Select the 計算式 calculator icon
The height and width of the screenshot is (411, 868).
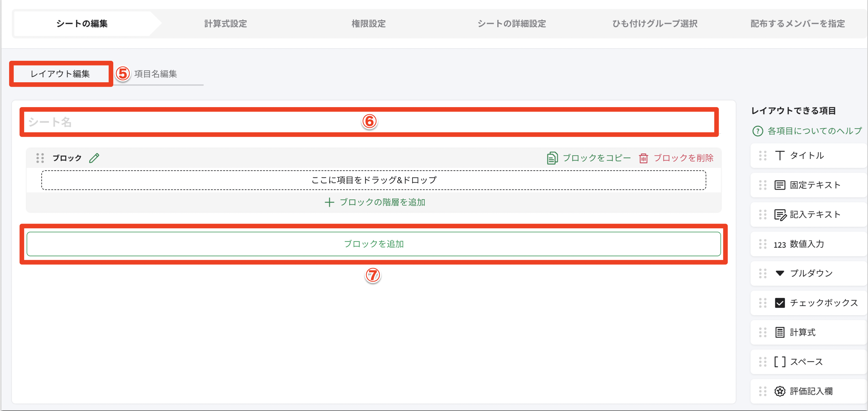[780, 332]
